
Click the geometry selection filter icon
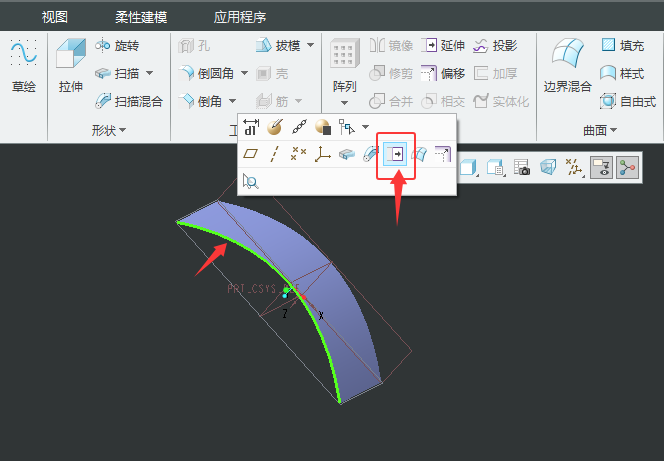point(347,127)
